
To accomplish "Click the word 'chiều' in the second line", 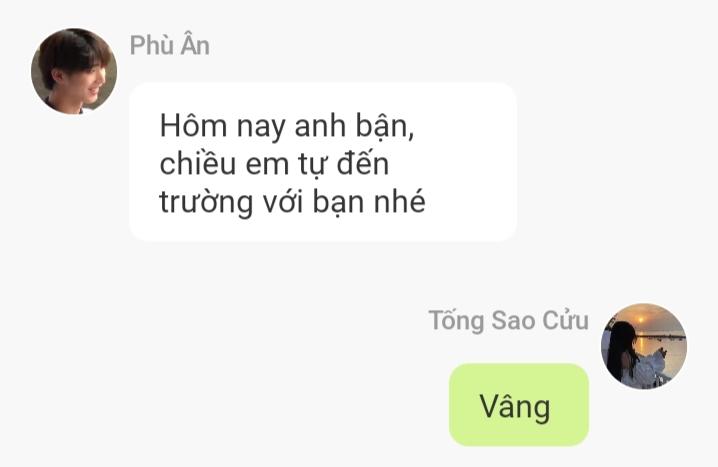I will point(197,163).
